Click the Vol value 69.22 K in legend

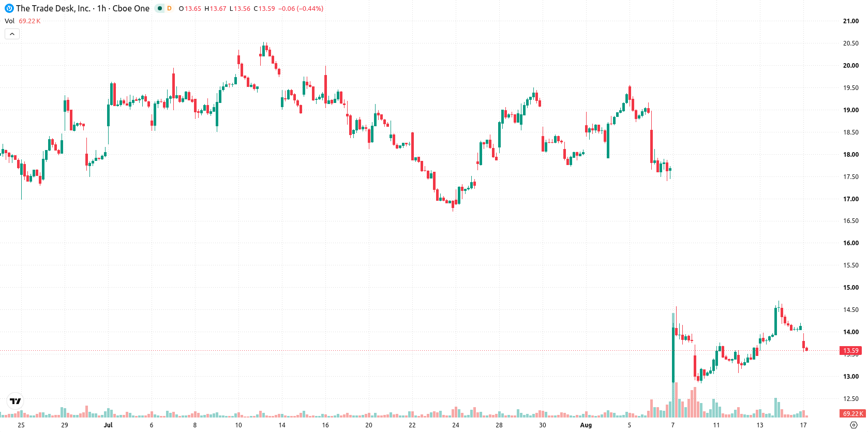coord(29,21)
